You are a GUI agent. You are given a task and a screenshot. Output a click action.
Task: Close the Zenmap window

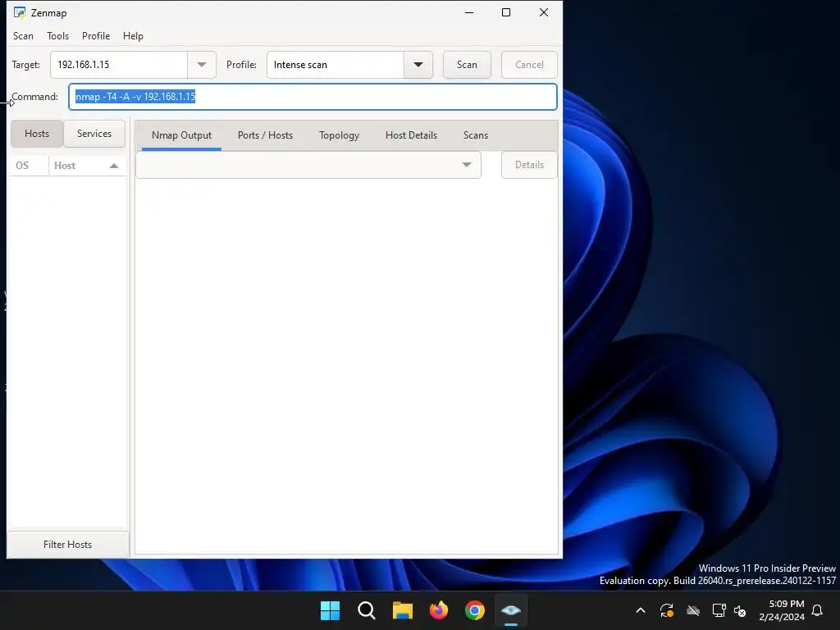(544, 12)
